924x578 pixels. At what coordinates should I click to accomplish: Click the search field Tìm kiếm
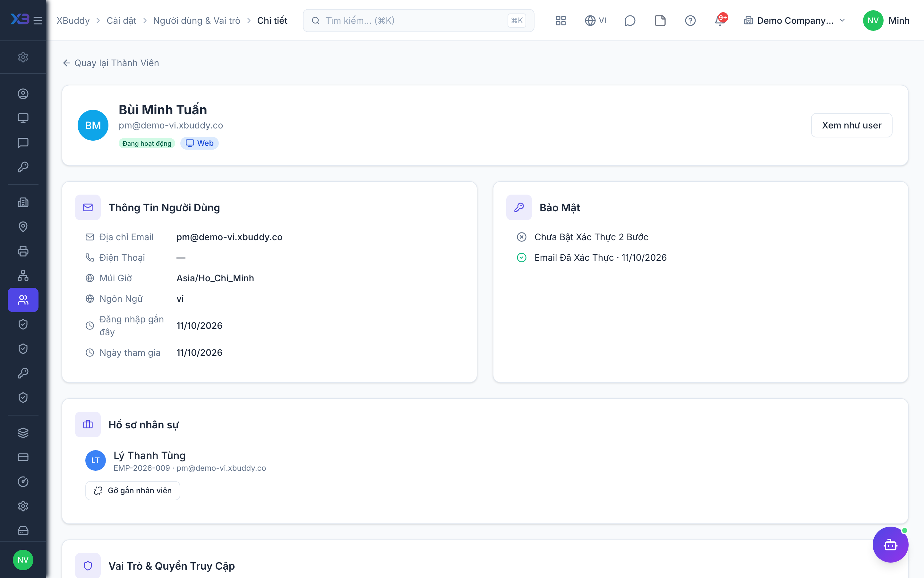pyautogui.click(x=418, y=20)
